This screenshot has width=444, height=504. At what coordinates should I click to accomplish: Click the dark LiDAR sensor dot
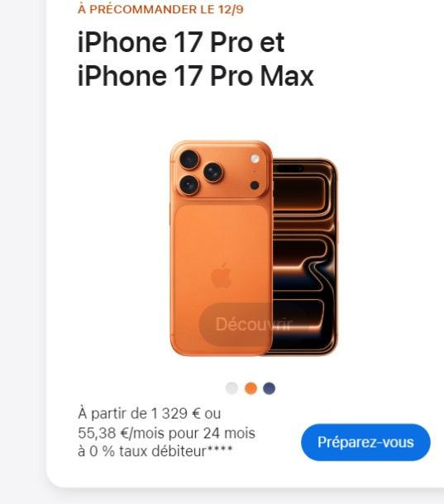(x=255, y=185)
